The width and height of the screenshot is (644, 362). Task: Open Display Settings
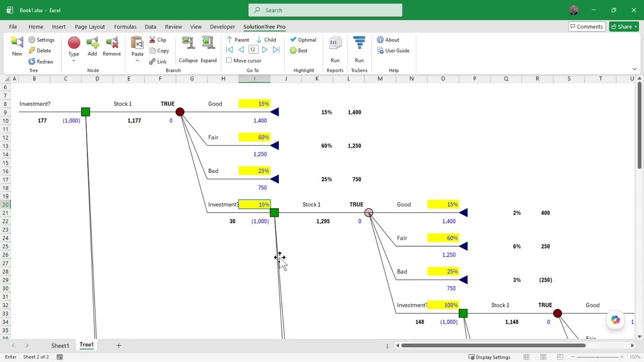pos(490,357)
